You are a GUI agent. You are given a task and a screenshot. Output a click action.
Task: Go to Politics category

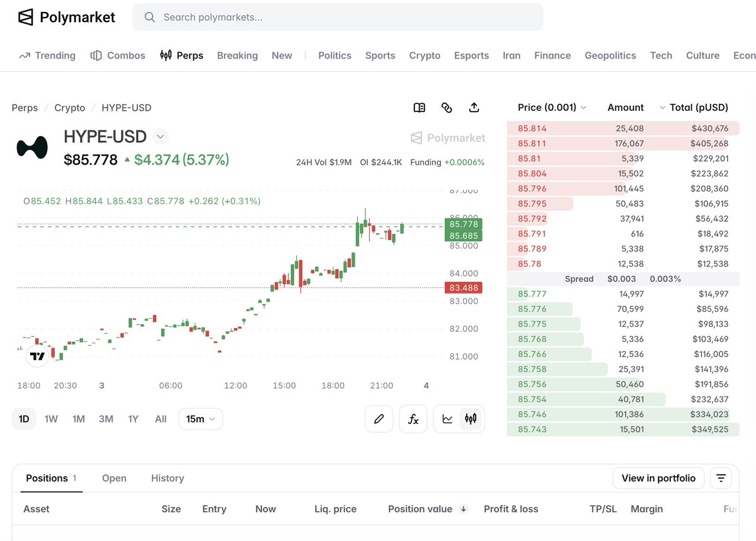coord(335,55)
